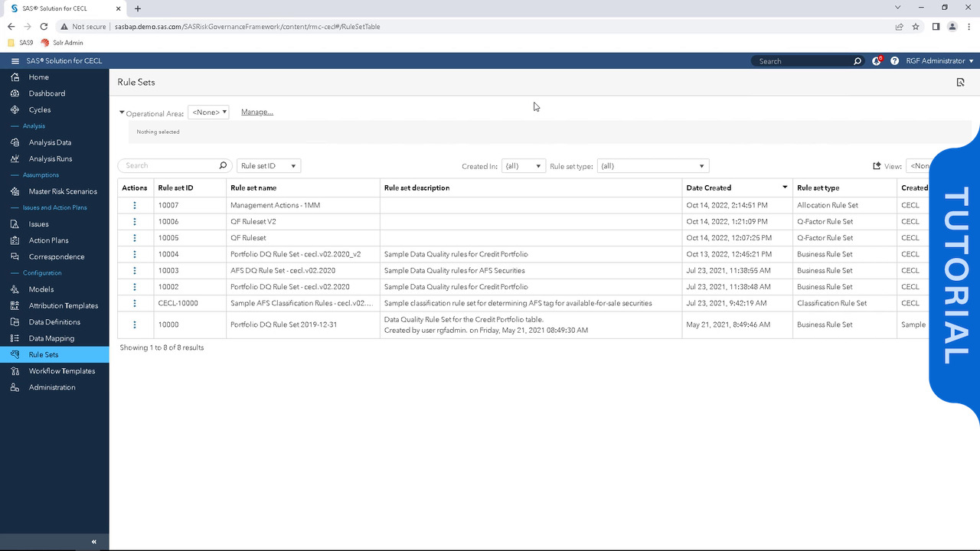Open the help question mark icon

click(894, 61)
